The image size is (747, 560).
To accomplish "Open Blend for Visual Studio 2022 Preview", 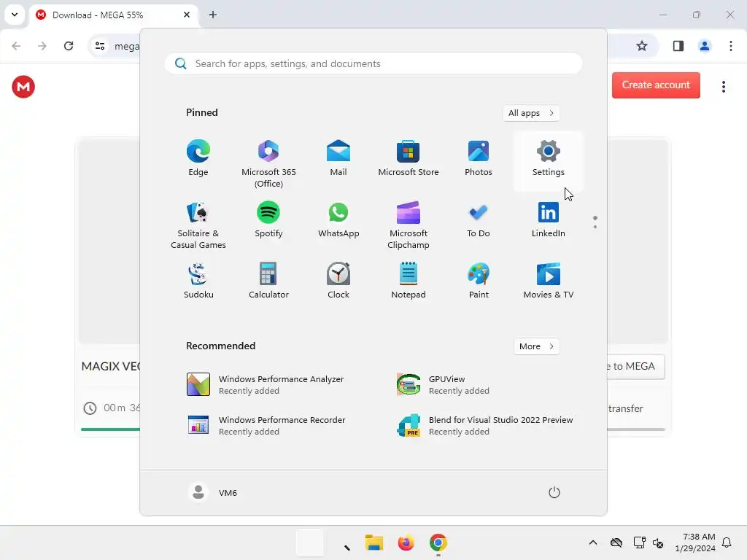I will pyautogui.click(x=484, y=426).
